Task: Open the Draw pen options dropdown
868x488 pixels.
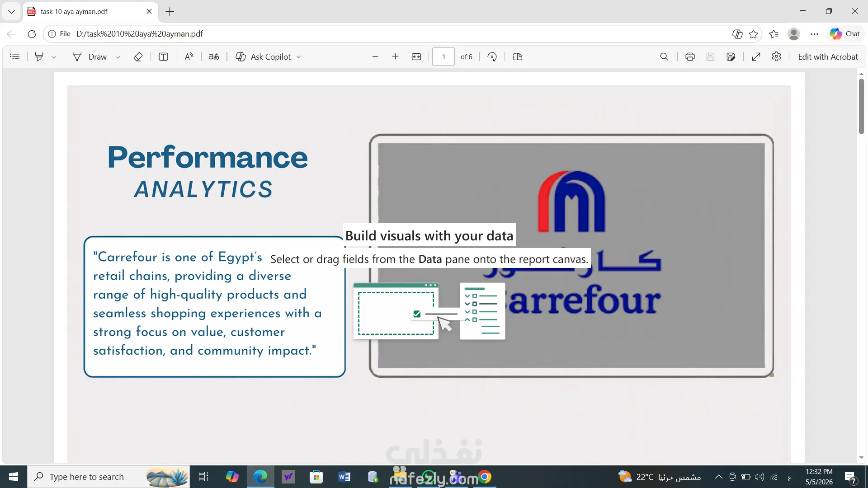Action: [x=118, y=57]
